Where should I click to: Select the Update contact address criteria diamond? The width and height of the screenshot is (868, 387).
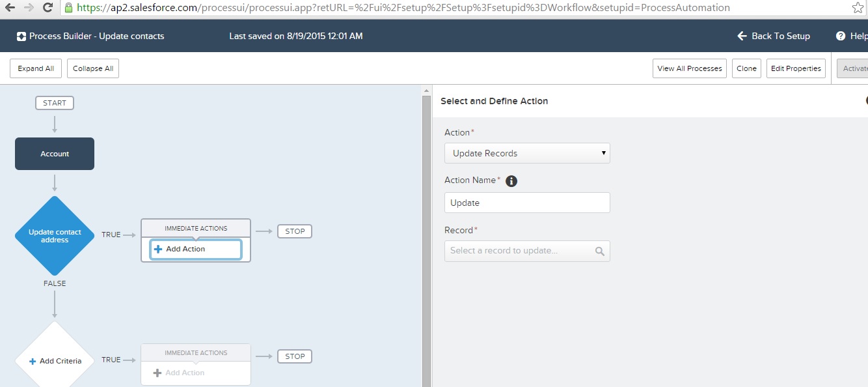coord(54,236)
